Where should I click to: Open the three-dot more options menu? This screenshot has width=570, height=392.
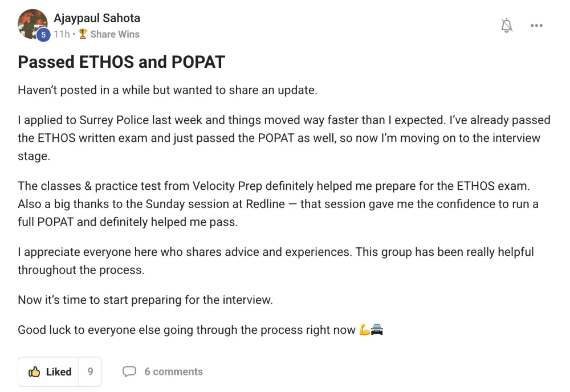536,26
